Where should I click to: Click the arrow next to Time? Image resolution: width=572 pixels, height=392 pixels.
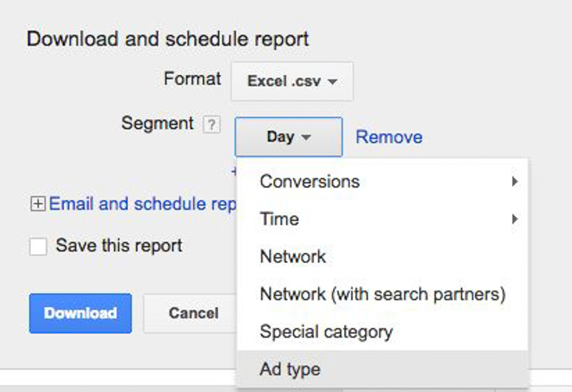coord(514,220)
